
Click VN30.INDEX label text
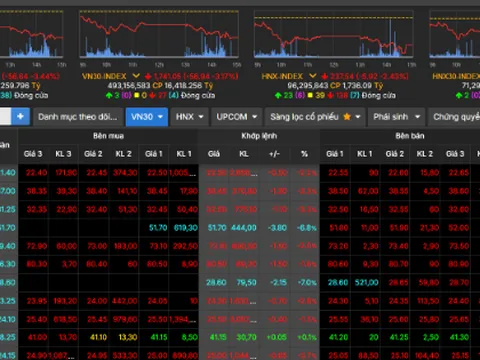[104, 76]
